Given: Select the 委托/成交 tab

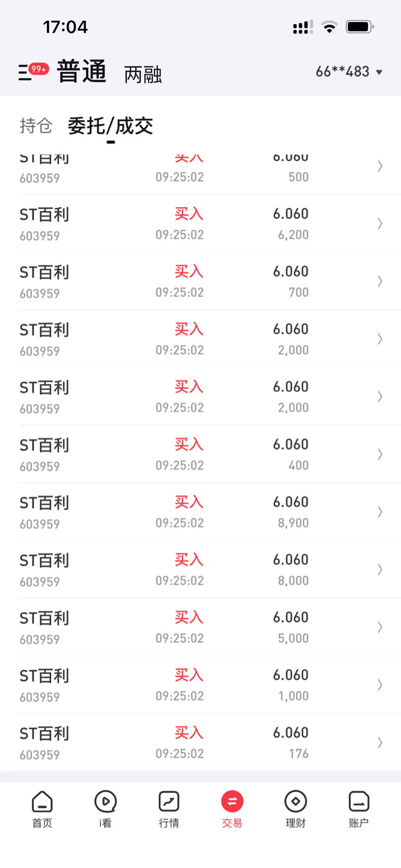Looking at the screenshot, I should pos(110,126).
